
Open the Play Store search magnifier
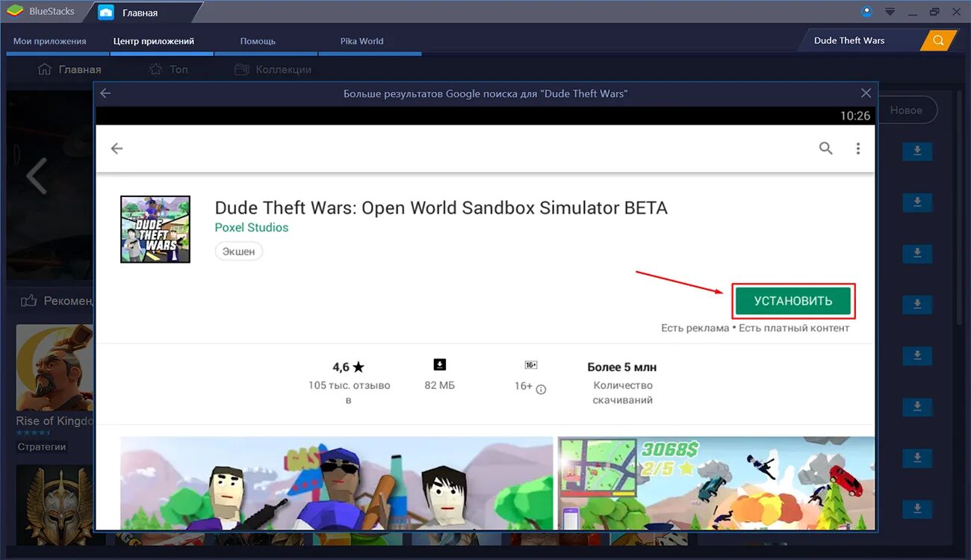coord(825,148)
